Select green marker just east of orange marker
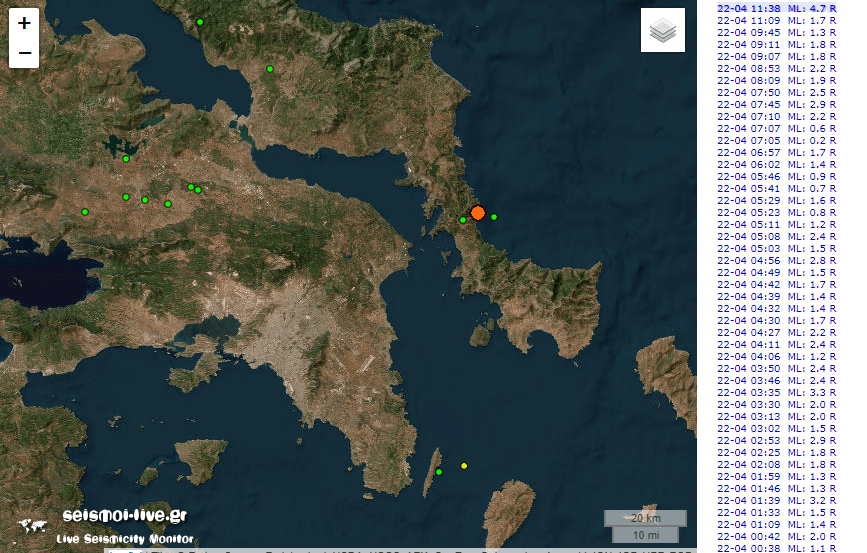867x553 pixels. point(494,217)
